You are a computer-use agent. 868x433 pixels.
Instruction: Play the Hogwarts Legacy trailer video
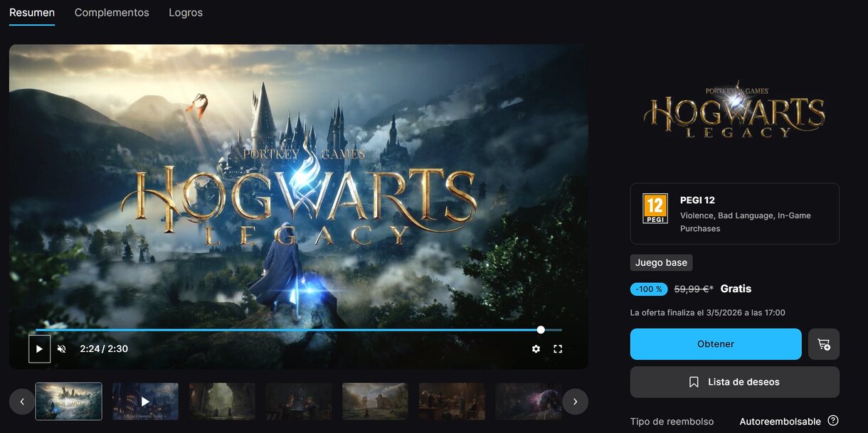pos(39,349)
